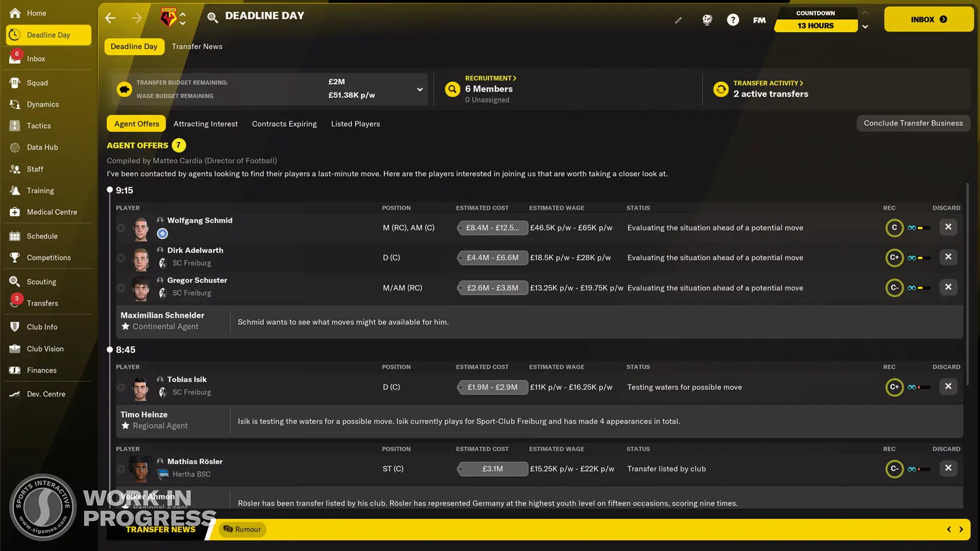The height and width of the screenshot is (551, 980).
Task: Open the club switcher arrows
Action: point(183,18)
